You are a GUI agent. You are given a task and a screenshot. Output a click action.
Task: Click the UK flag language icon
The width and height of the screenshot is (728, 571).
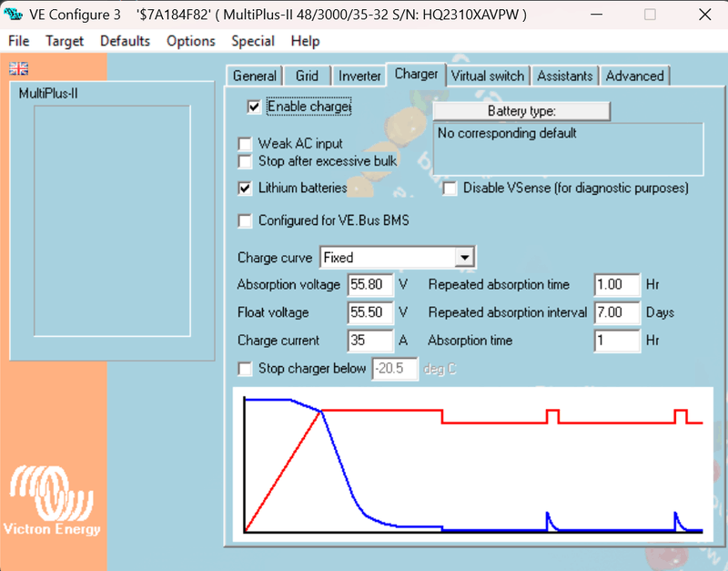pyautogui.click(x=18, y=68)
